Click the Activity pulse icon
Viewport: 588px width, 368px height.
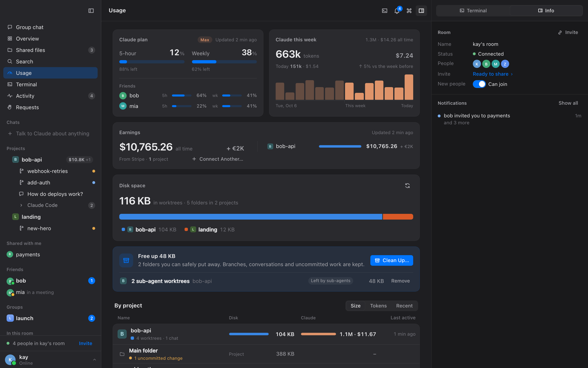pyautogui.click(x=10, y=96)
